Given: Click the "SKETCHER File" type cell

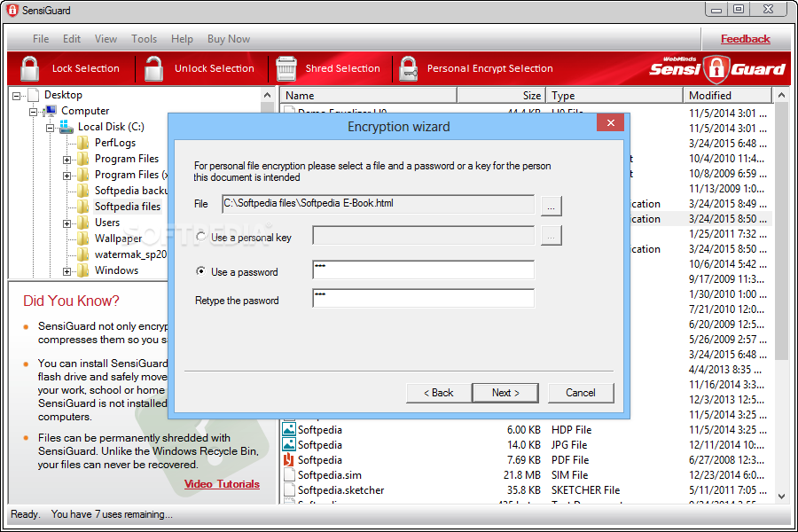Looking at the screenshot, I should [x=586, y=489].
